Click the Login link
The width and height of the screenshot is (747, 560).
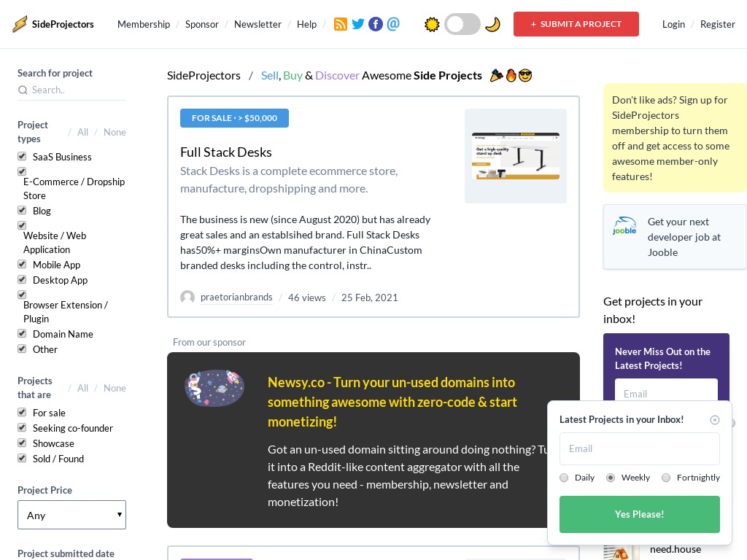click(x=673, y=24)
